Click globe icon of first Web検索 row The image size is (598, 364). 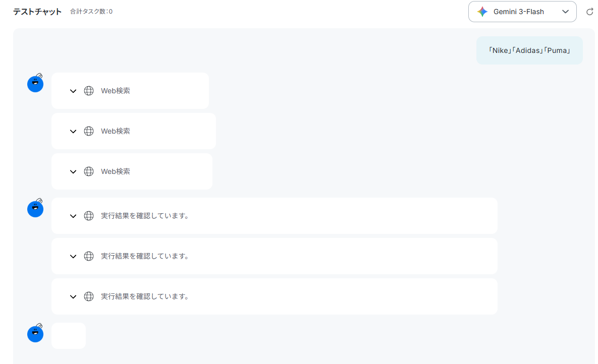tap(89, 91)
